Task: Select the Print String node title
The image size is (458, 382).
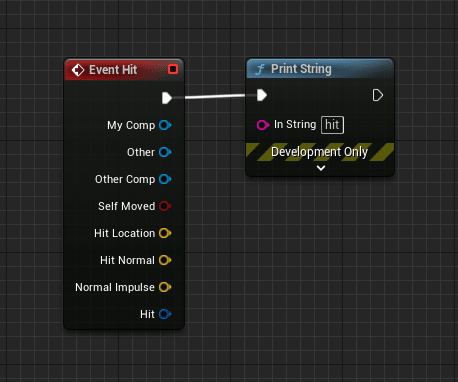Action: pyautogui.click(x=301, y=69)
